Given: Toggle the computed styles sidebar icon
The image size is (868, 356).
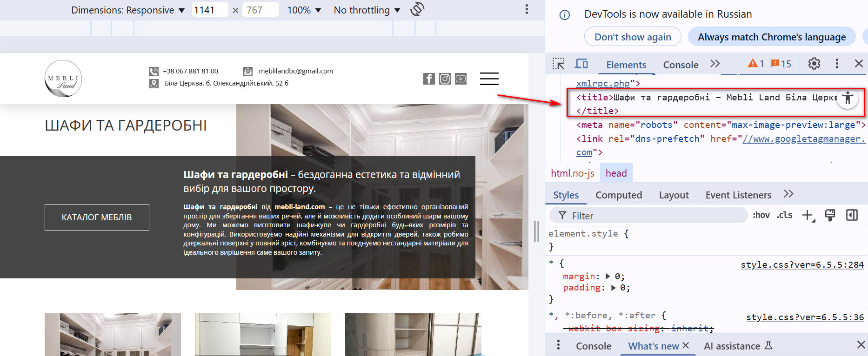Looking at the screenshot, I should 852,215.
